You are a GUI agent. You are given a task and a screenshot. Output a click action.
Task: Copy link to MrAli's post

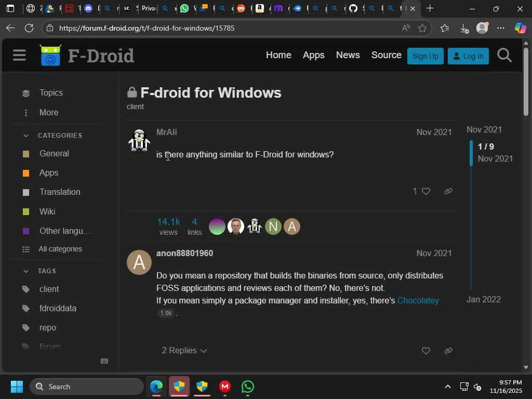448,191
